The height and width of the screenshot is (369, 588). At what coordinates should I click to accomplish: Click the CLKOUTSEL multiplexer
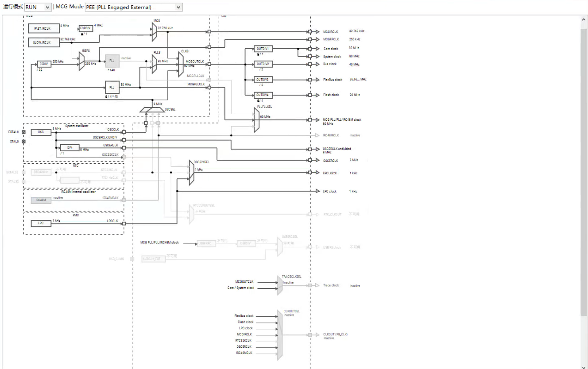pyautogui.click(x=280, y=335)
